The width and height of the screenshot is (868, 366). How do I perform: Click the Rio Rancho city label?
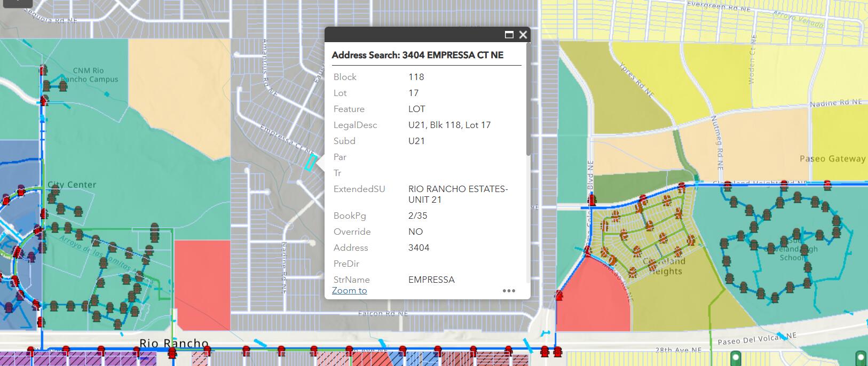[x=173, y=343]
